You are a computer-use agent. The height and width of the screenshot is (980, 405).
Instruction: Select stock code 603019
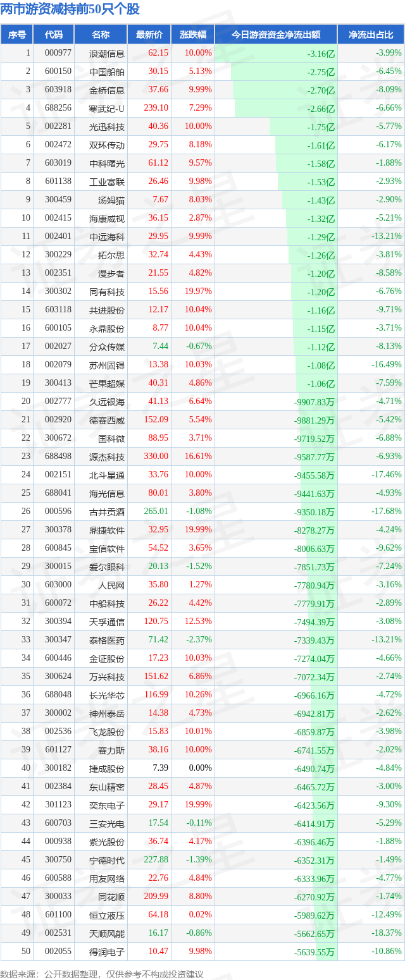58,163
